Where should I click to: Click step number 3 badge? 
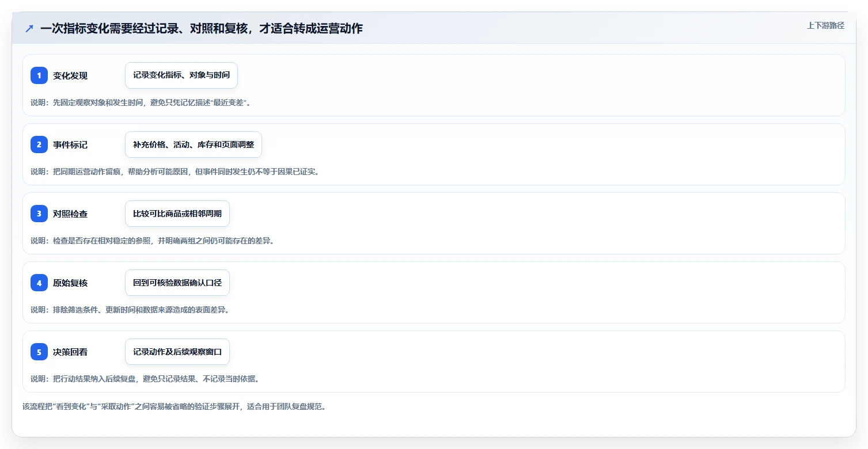click(x=39, y=214)
